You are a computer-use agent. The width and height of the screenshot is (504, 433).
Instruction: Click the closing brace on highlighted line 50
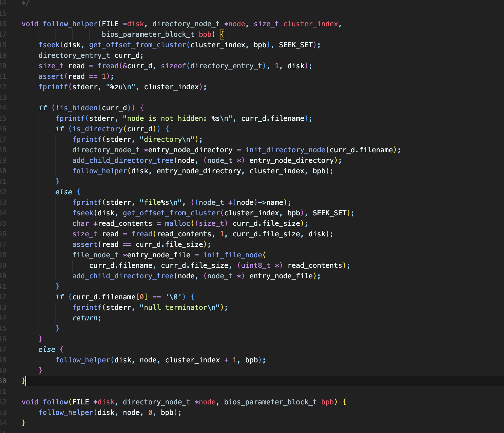pos(24,381)
